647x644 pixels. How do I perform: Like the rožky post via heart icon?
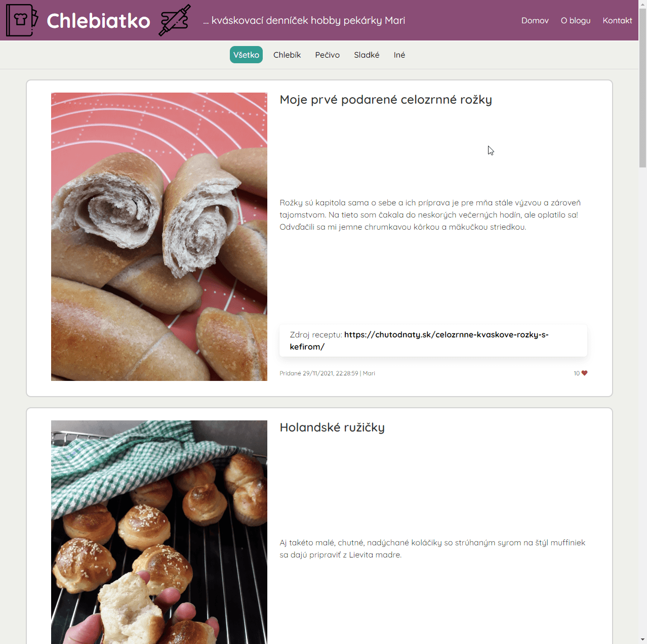584,373
